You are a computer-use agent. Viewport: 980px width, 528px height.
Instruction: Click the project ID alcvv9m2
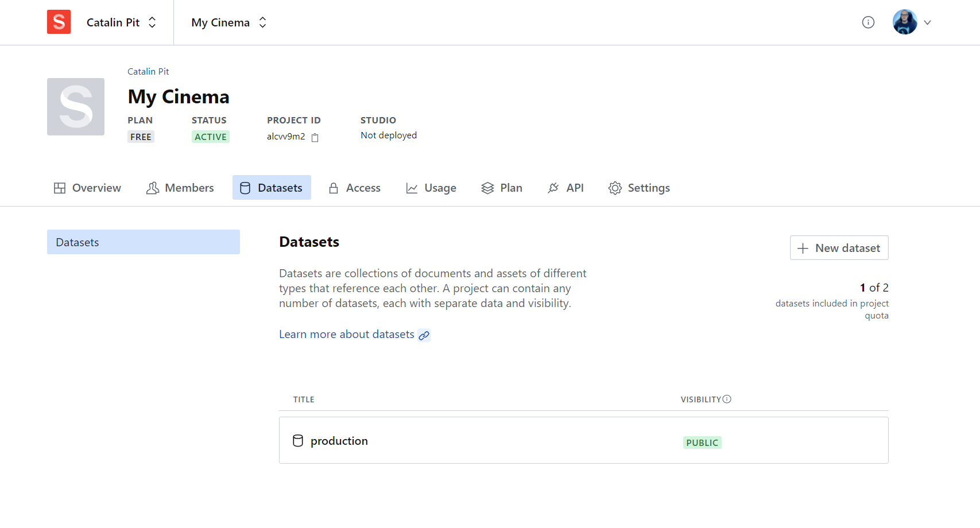pyautogui.click(x=286, y=137)
